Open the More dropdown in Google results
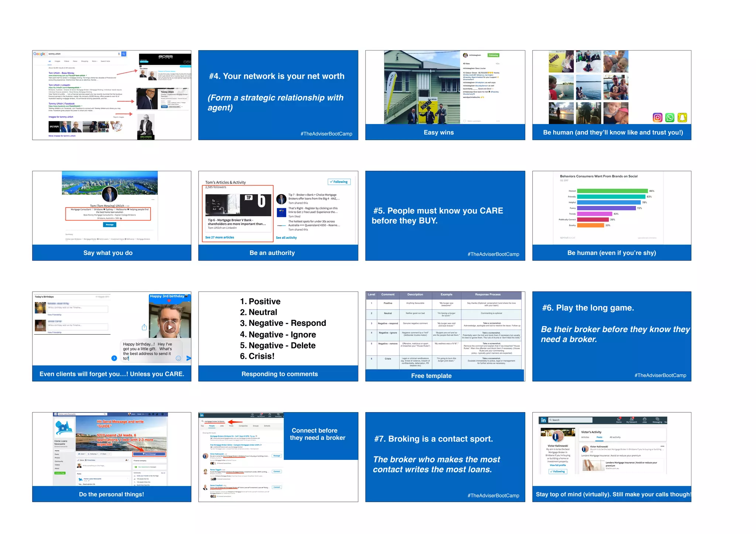 (94, 61)
